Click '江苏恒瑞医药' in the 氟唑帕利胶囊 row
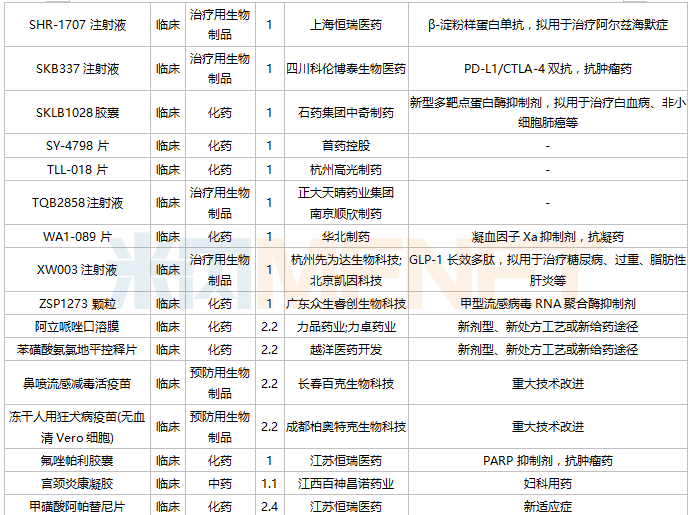691x515 pixels. tap(346, 460)
